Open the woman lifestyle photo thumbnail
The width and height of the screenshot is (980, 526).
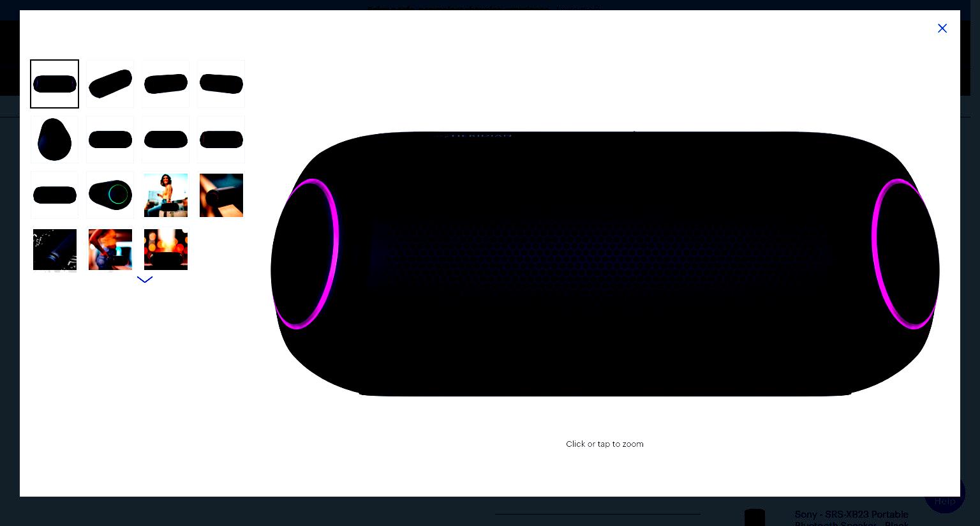coord(166,195)
